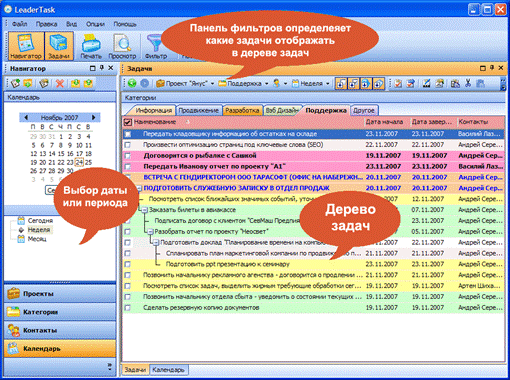Select day 15 in the calendar
The height and width of the screenshot is (380, 510).
(61, 154)
